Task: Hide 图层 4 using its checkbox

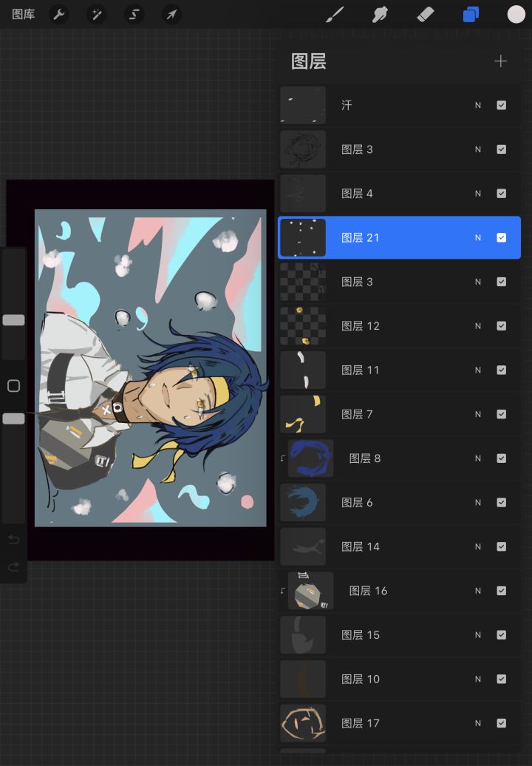Action: (x=501, y=194)
